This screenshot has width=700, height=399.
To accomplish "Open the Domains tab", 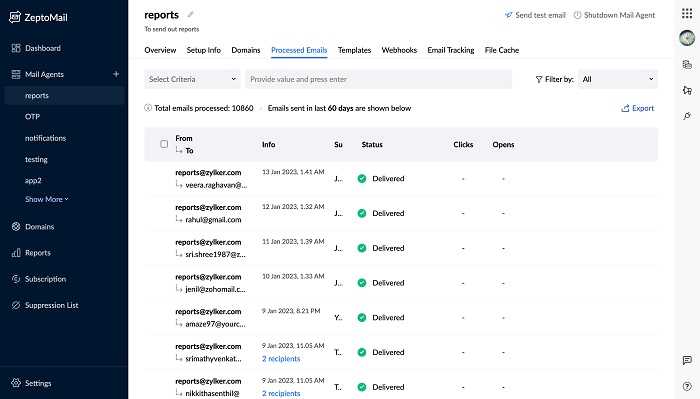I will click(246, 50).
